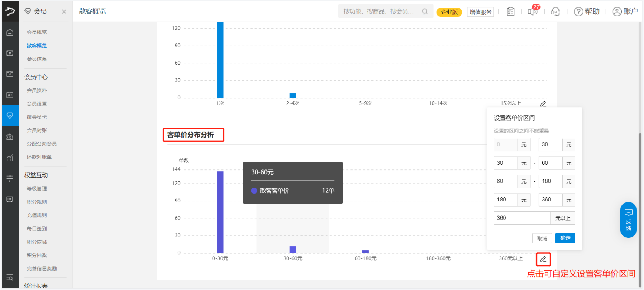Viewport: 644px width, 290px height.
Task: Close the 会员 sidebar panel
Action: click(64, 11)
